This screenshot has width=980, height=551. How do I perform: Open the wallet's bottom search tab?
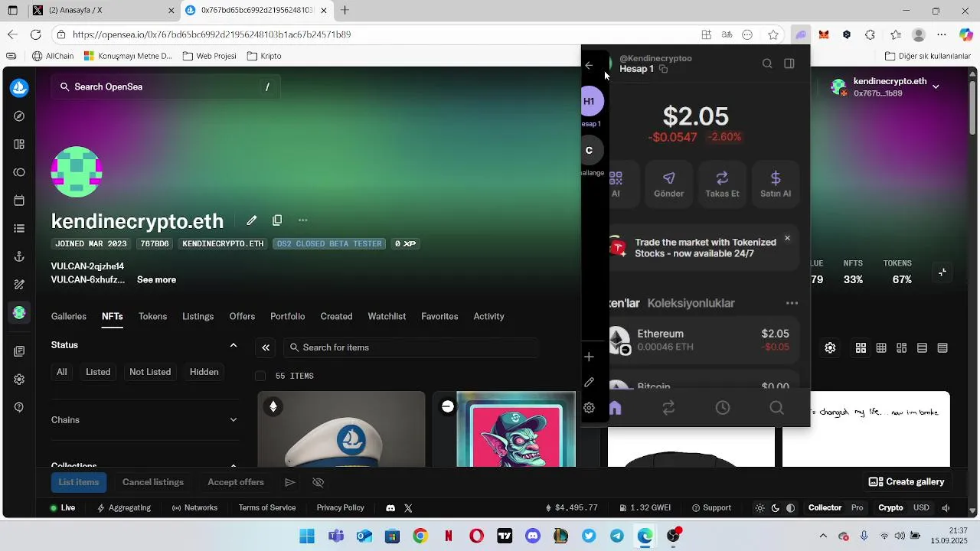point(776,408)
